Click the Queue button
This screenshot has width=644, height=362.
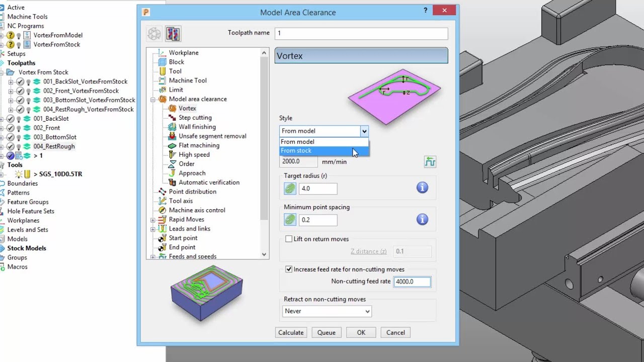tap(327, 332)
